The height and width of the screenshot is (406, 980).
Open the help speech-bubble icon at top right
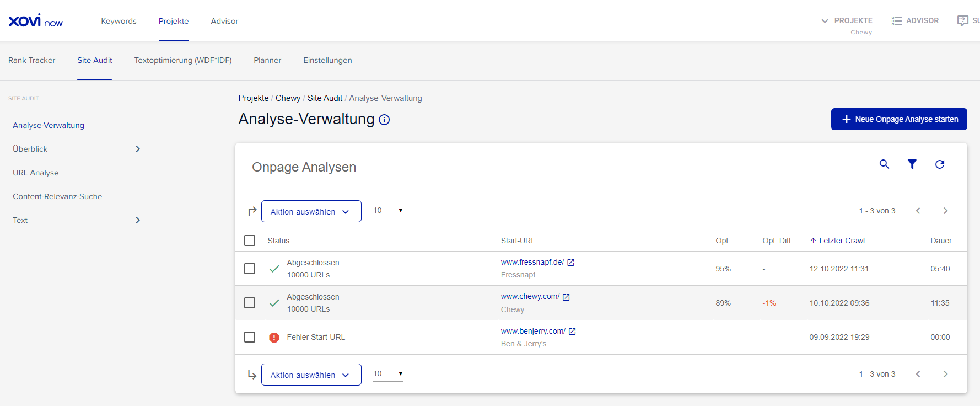coord(962,21)
